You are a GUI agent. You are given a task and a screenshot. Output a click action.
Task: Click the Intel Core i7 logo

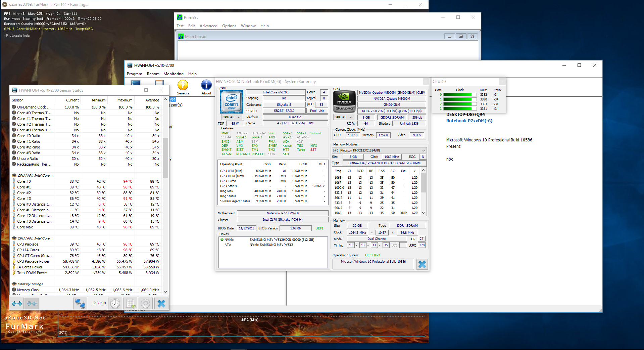[x=232, y=102]
